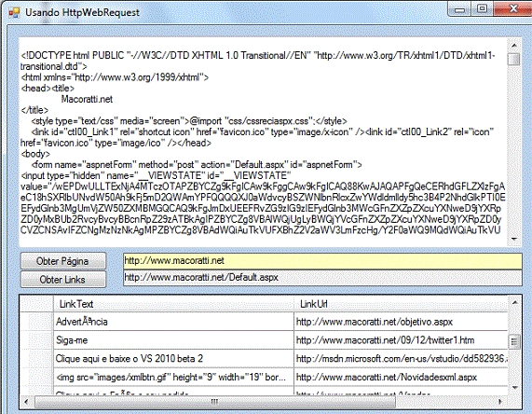Screen dimensions: 532x414
Task: Click the Obter Links button
Action: pyautogui.click(x=63, y=279)
